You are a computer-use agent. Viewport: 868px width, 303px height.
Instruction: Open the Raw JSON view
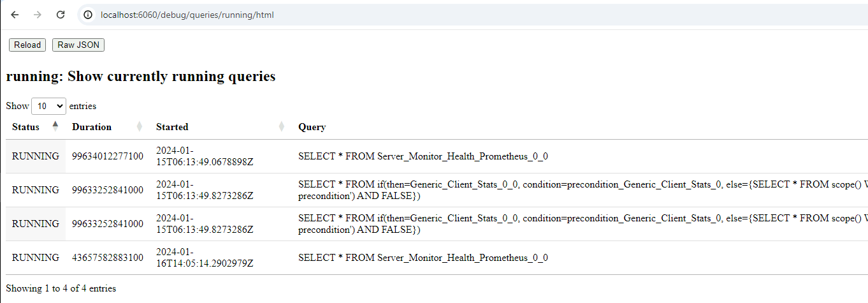[x=78, y=45]
